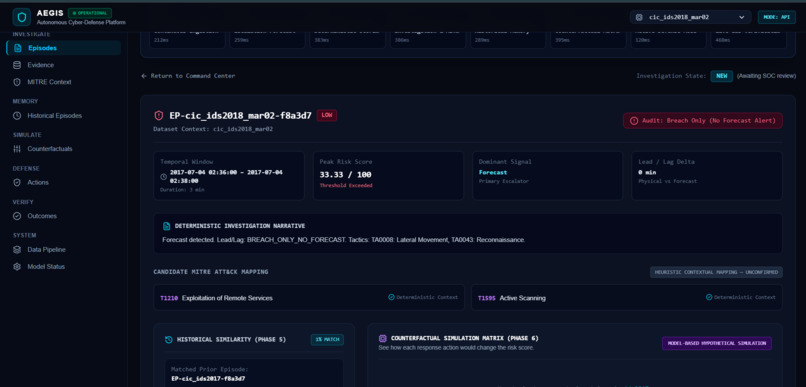Click the Actions shield-check icon
The width and height of the screenshot is (806, 387).
coord(17,182)
